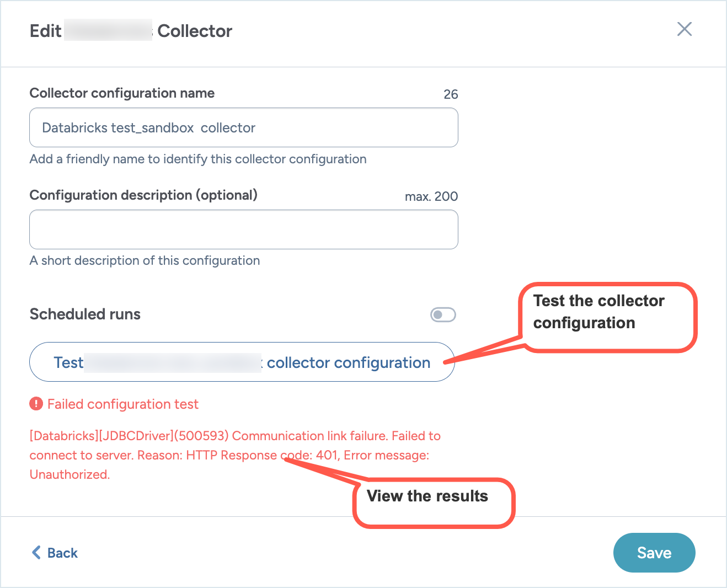The image size is (727, 588).
Task: Click the JDBC Communication link failure error text
Action: tap(234, 455)
